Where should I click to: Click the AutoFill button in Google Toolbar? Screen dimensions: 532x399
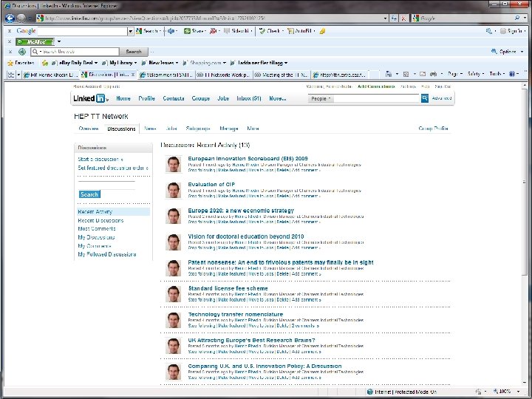pyautogui.click(x=301, y=31)
